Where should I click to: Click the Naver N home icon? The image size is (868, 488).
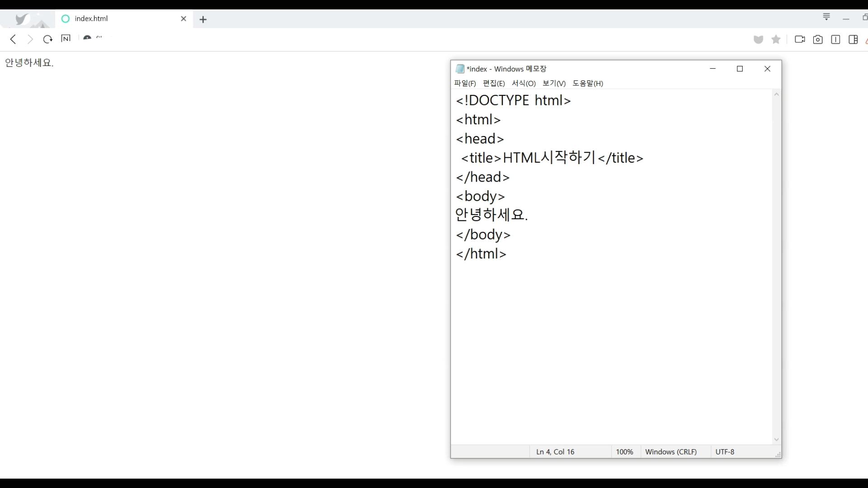pyautogui.click(x=66, y=39)
